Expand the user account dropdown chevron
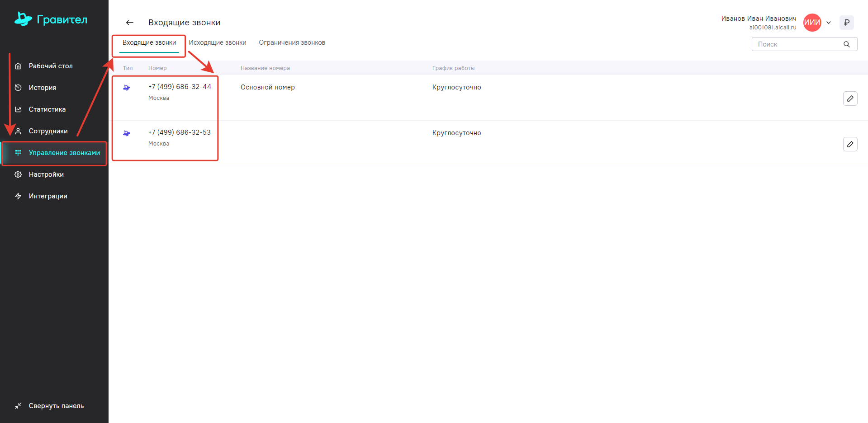The height and width of the screenshot is (423, 868). (829, 23)
